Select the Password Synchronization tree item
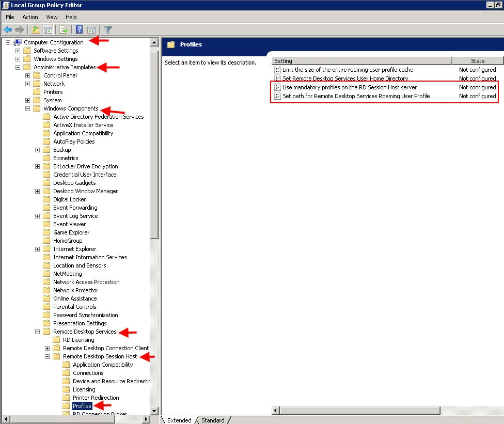This screenshot has width=504, height=424. tap(86, 315)
